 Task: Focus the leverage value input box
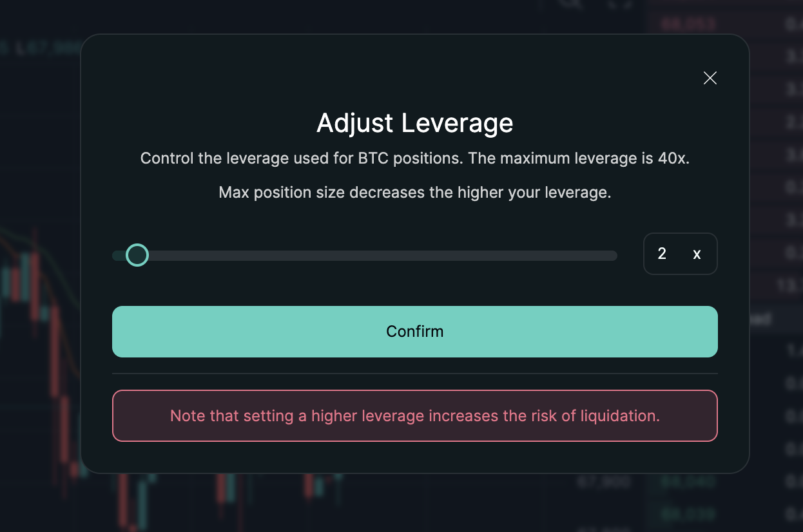(663, 254)
